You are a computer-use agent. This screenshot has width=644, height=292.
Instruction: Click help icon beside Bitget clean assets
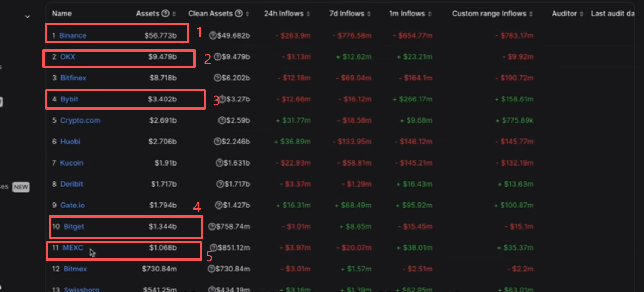coord(212,226)
